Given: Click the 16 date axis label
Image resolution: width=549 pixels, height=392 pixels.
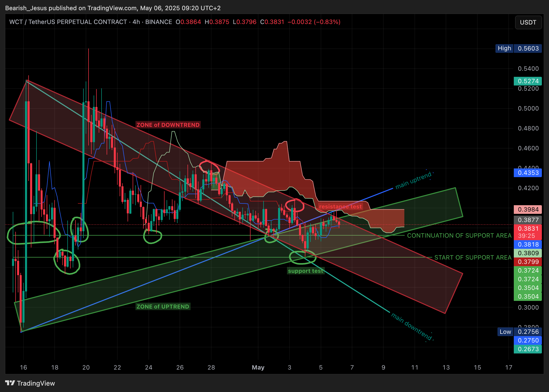Looking at the screenshot, I should point(23,367).
